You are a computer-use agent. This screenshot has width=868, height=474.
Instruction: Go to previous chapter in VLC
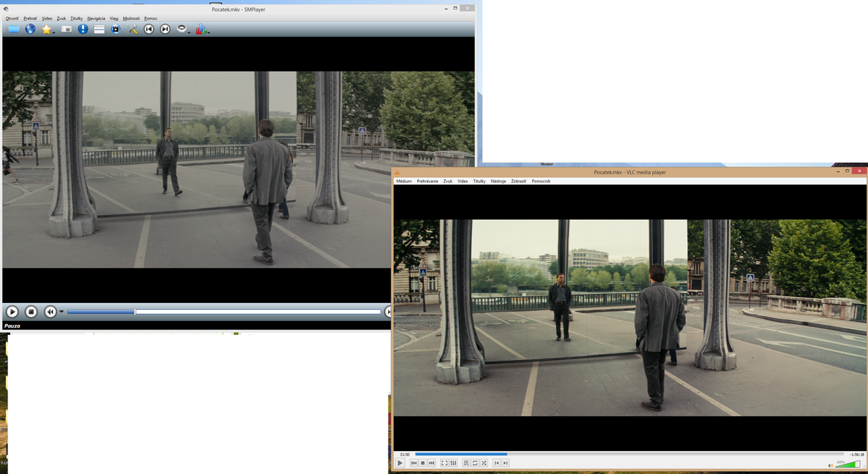(497, 463)
